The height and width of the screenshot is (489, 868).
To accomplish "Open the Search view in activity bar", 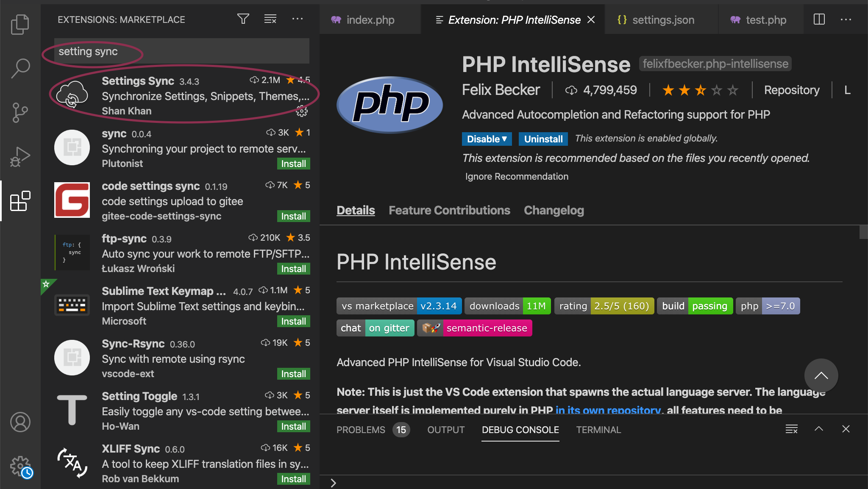I will [x=20, y=68].
